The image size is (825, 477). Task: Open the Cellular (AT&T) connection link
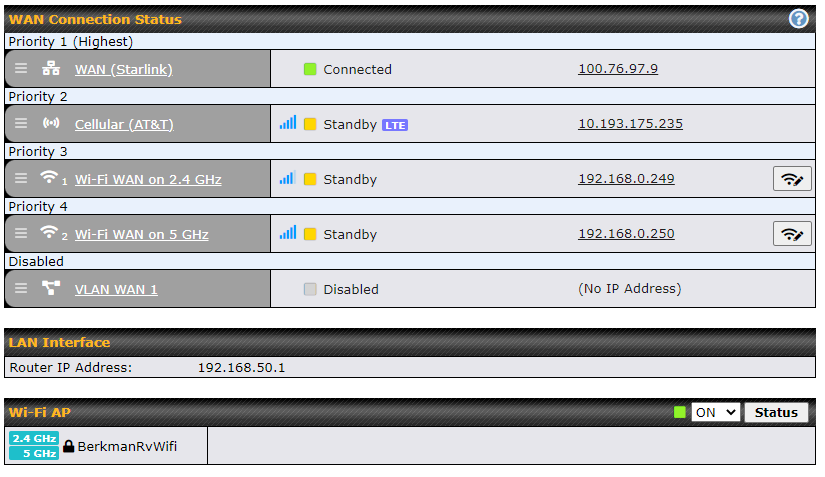tap(124, 125)
